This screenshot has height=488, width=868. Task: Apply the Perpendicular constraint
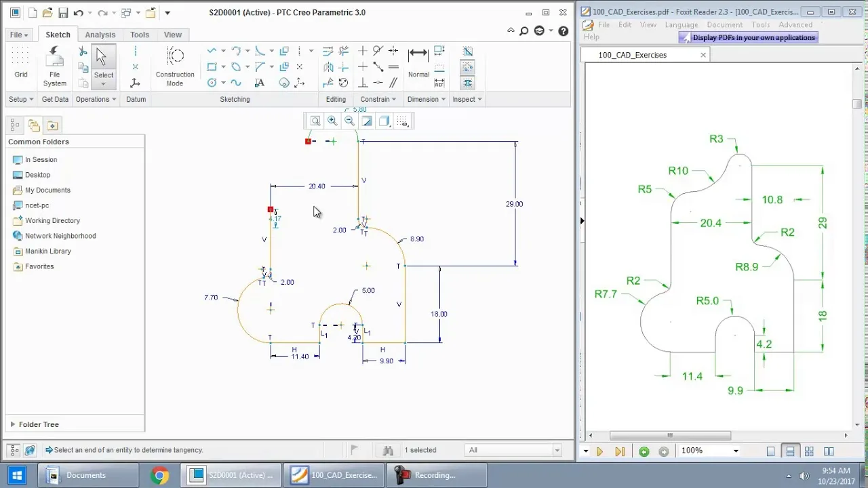[x=363, y=83]
